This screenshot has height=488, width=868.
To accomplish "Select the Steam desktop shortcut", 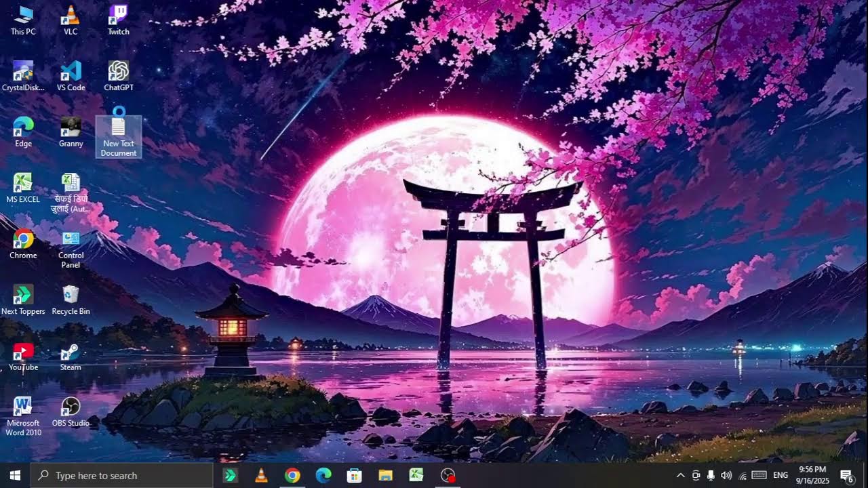I will point(71,356).
